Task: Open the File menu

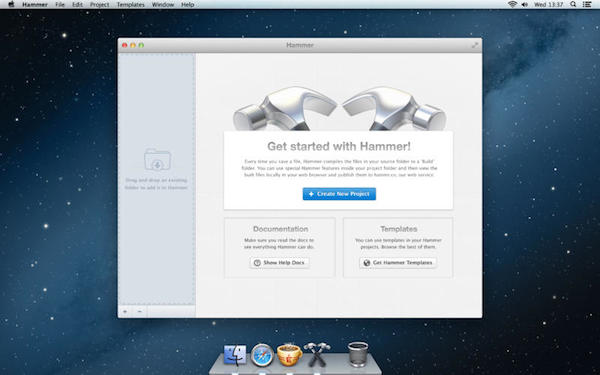Action: coord(60,5)
